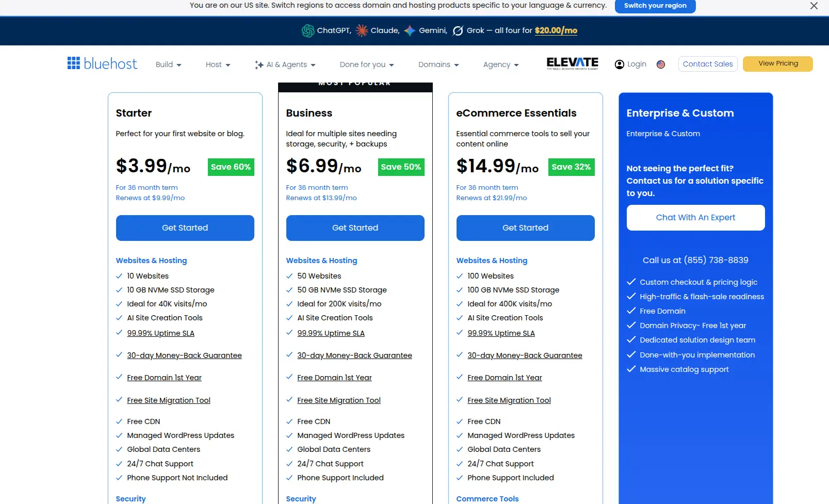829x504 pixels.
Task: Click the Gemini sparkle icon
Action: coord(410,31)
